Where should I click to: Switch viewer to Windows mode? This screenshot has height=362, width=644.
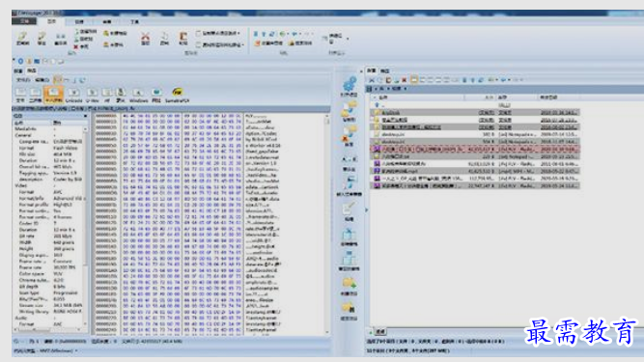[x=138, y=95]
